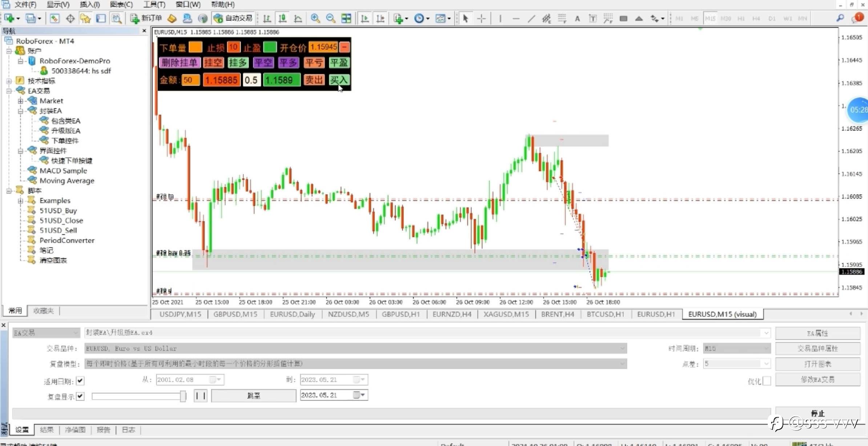Toggle the Chart Shift icon

coord(380,18)
